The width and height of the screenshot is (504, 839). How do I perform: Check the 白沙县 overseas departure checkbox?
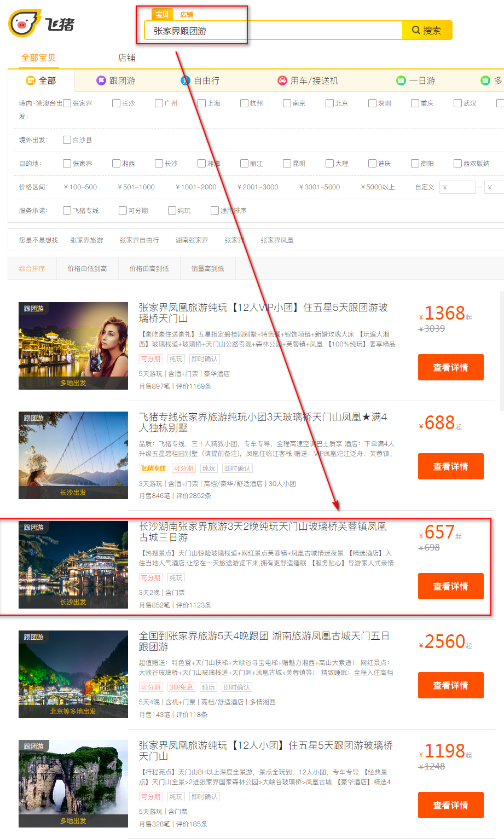[x=67, y=140]
